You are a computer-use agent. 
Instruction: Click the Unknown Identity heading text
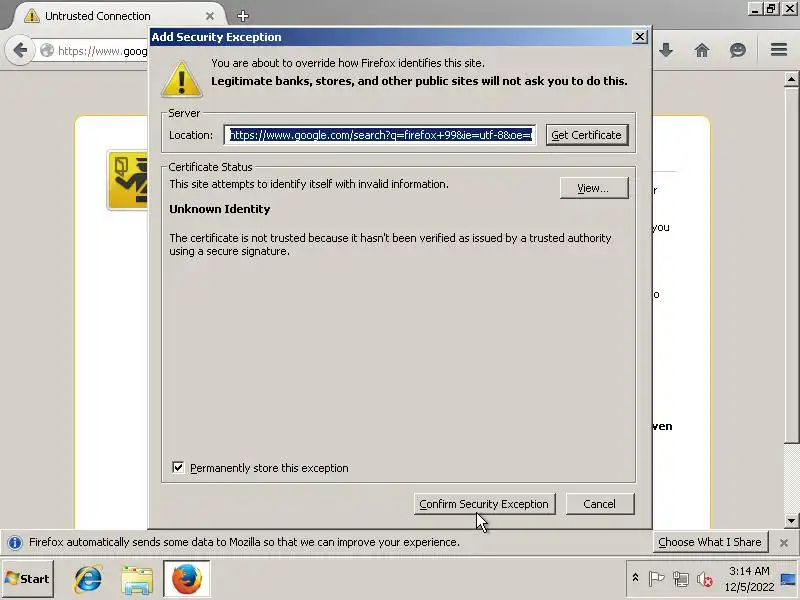click(219, 209)
